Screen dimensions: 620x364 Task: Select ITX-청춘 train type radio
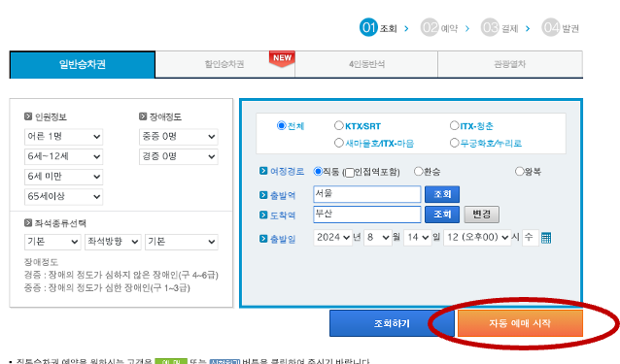(x=454, y=125)
